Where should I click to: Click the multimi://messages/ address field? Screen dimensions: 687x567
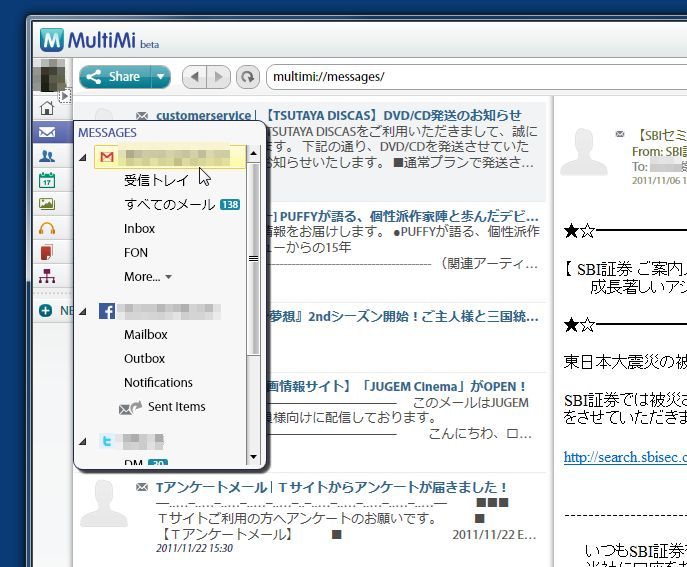[476, 77]
